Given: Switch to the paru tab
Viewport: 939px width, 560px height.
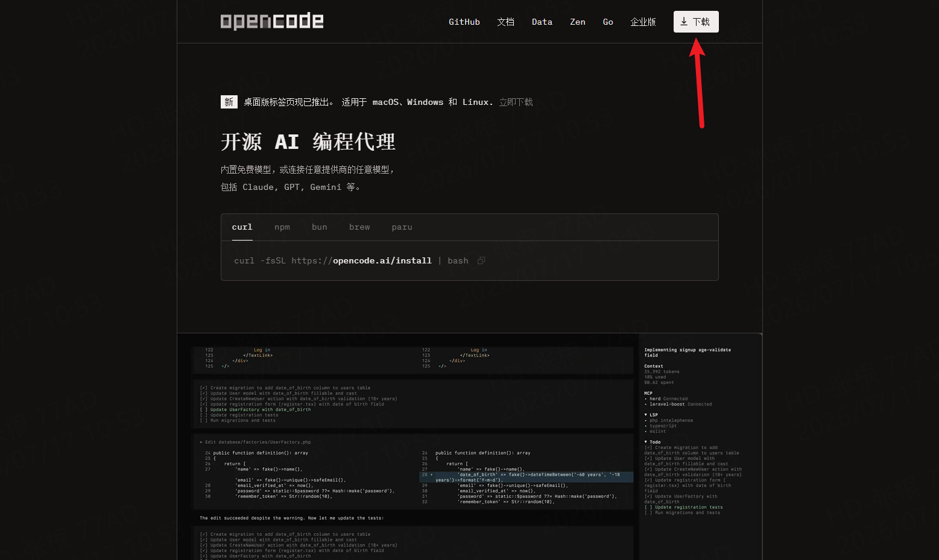Looking at the screenshot, I should (x=402, y=227).
